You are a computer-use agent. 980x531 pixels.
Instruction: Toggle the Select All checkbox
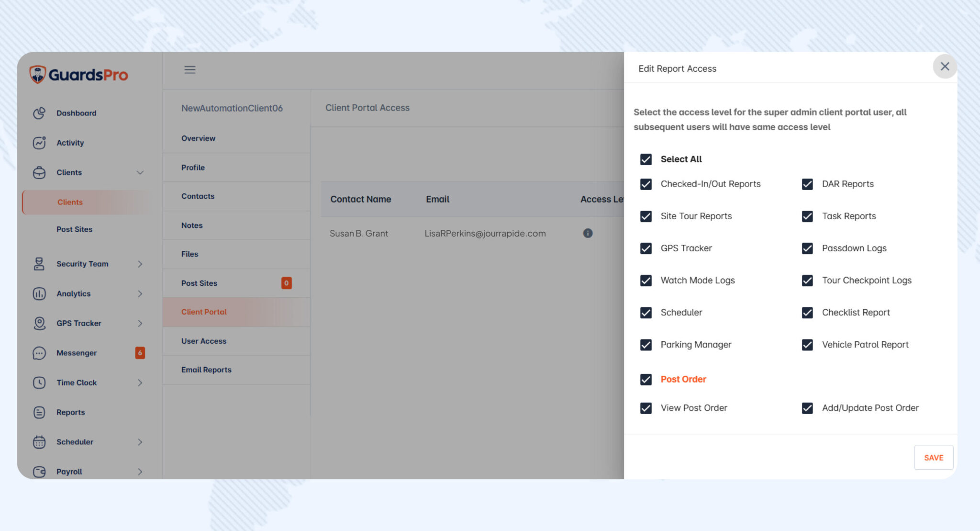coord(646,159)
